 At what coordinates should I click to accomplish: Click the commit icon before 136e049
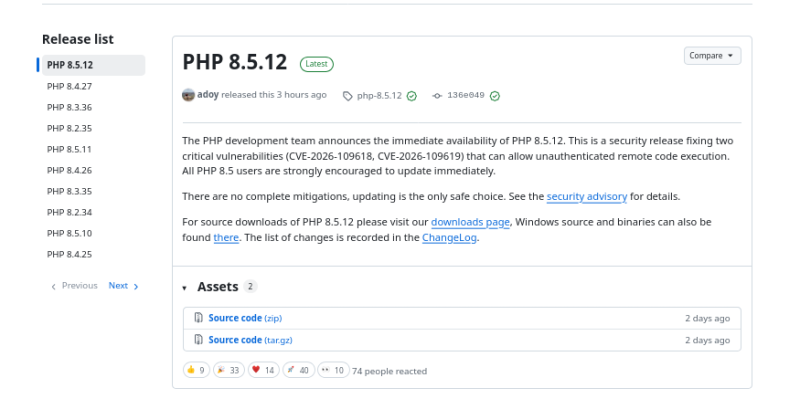[437, 96]
